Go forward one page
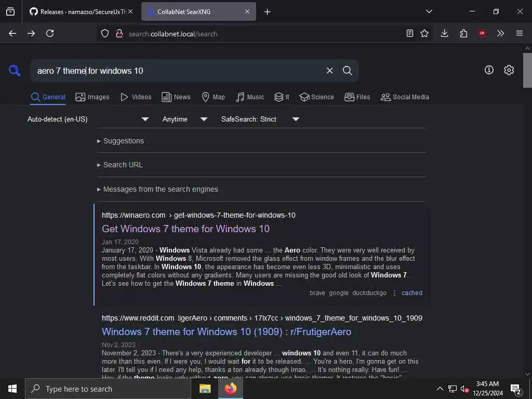This screenshot has height=399, width=532. 31,33
